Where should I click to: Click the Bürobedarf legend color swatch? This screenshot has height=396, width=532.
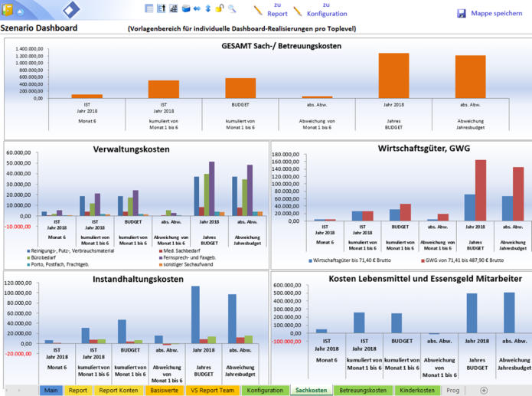[28, 258]
